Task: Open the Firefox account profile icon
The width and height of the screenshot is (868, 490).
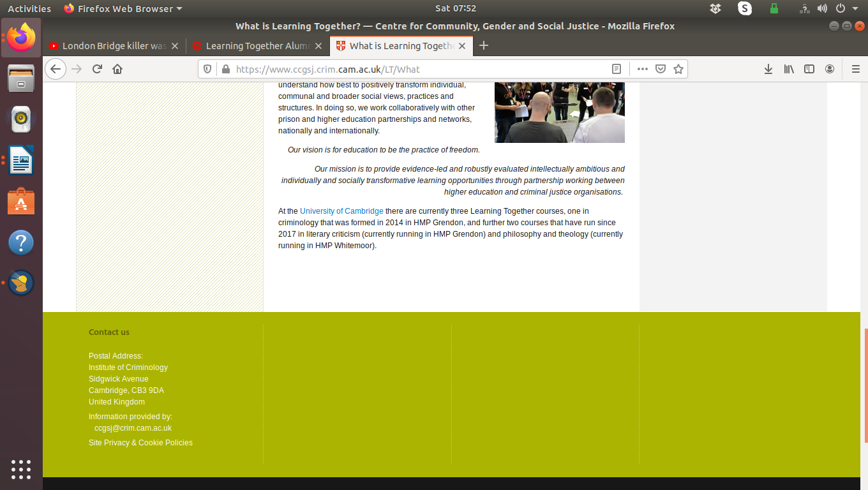Action: (x=830, y=69)
